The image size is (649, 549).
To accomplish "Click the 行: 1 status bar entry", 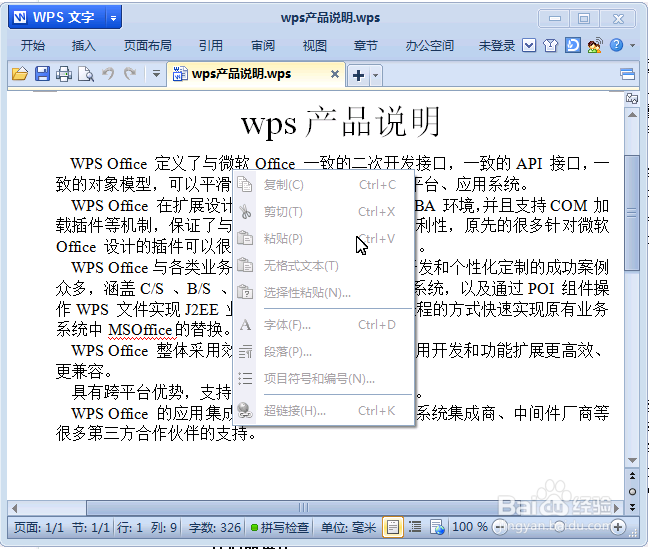I will coord(130,527).
